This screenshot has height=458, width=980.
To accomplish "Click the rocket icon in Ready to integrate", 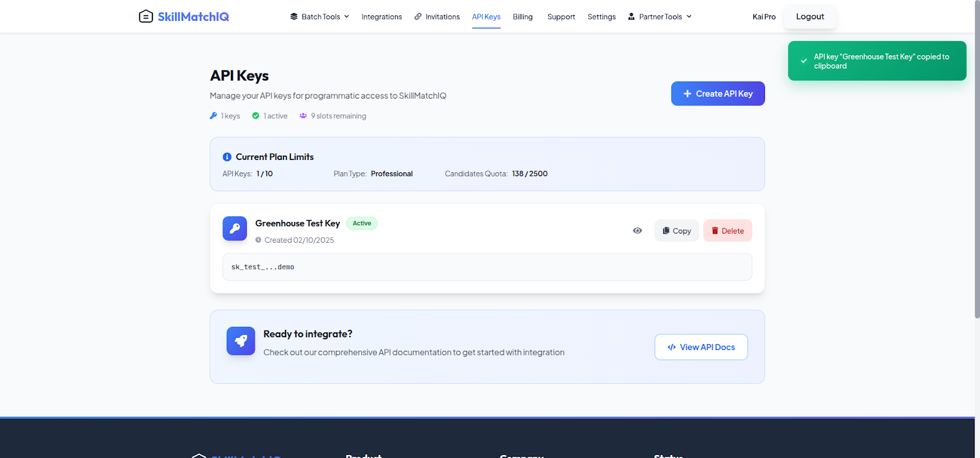I will click(241, 341).
